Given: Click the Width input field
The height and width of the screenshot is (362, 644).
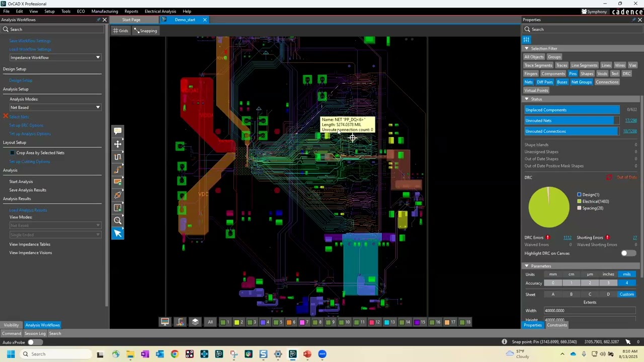Looking at the screenshot, I should tap(590, 311).
